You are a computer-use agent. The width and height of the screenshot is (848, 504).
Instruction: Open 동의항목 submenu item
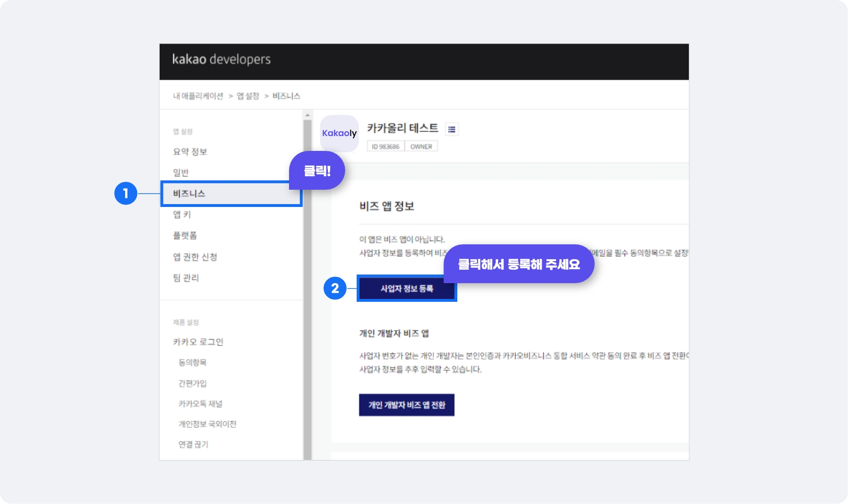(x=193, y=363)
